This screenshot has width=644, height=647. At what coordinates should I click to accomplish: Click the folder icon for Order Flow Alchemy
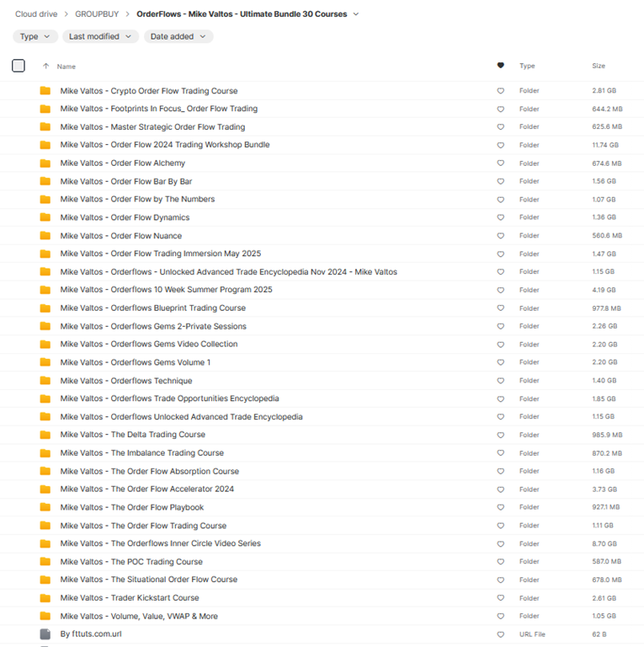point(45,163)
